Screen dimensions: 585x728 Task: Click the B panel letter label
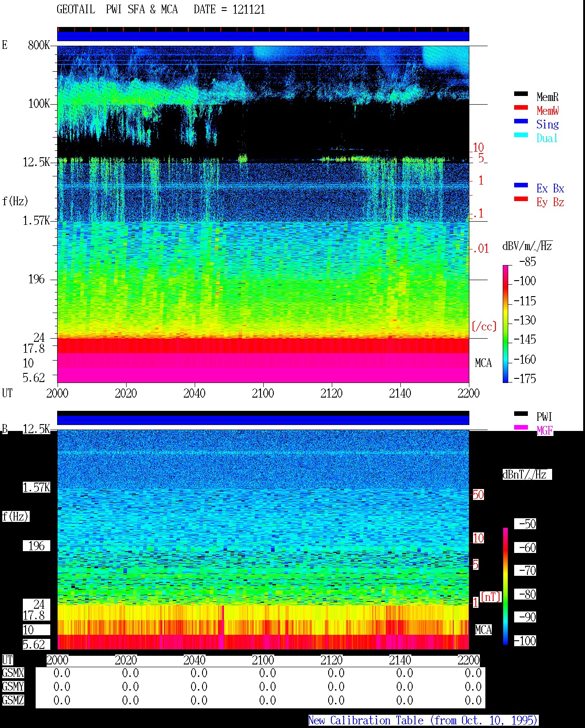point(5,429)
